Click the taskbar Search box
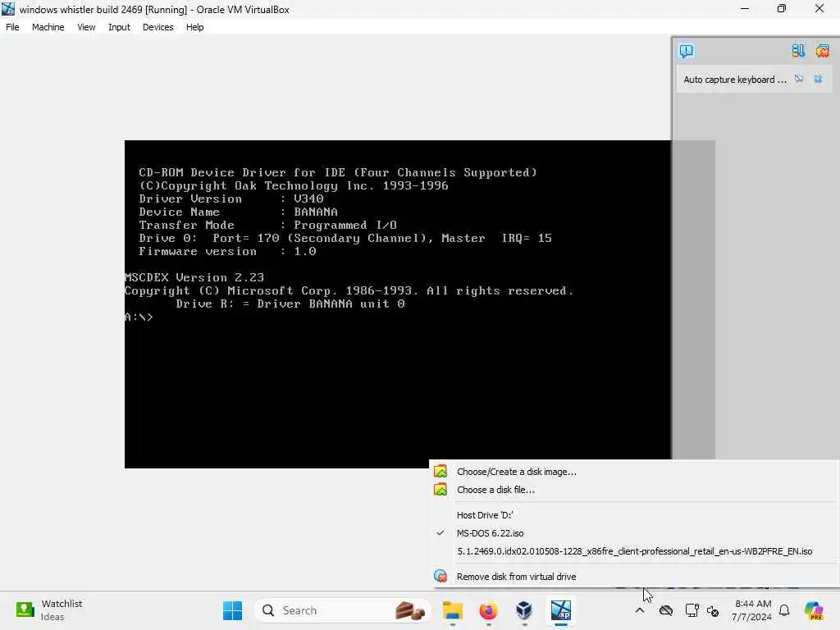 pyautogui.click(x=343, y=610)
